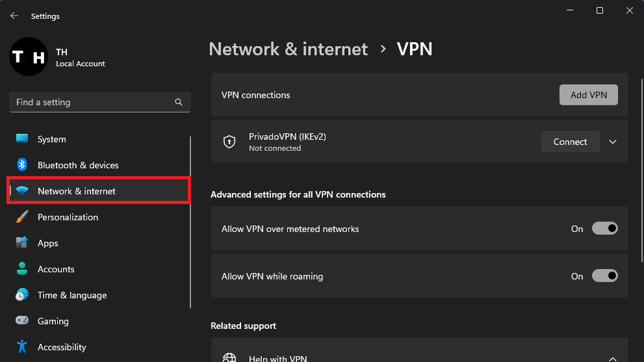Click the Accounts person icon
This screenshot has width=644, height=362.
(x=22, y=269)
